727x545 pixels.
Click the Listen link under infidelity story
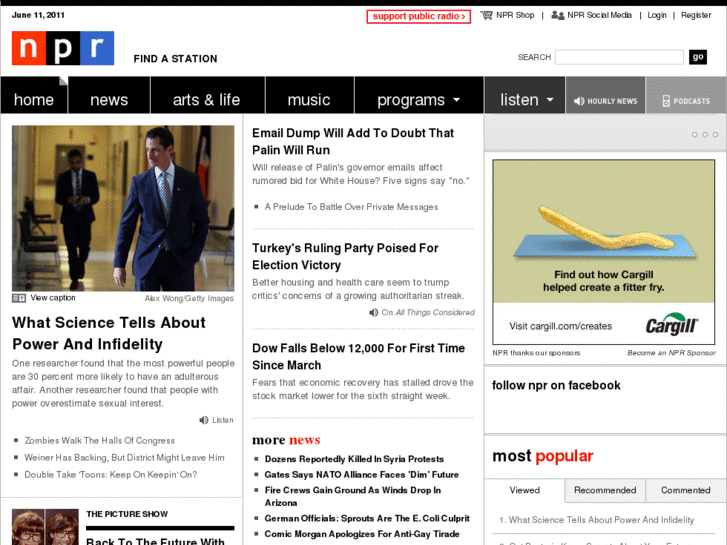pos(223,420)
